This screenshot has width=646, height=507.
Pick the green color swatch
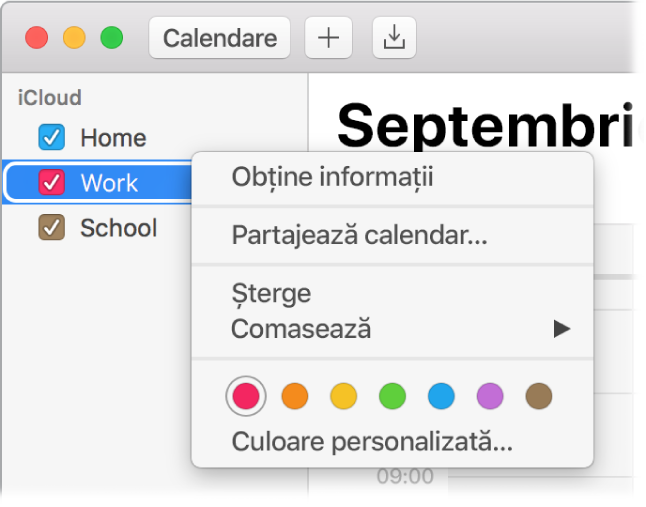tap(392, 396)
